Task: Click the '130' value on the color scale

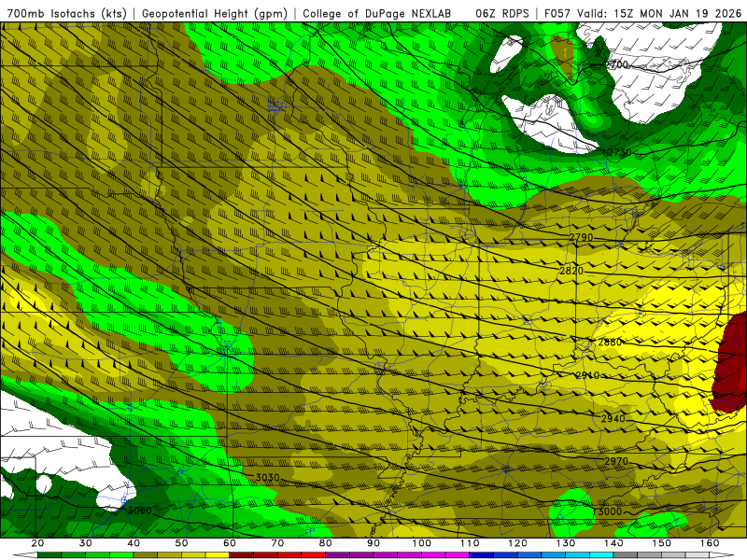Action: click(566, 543)
